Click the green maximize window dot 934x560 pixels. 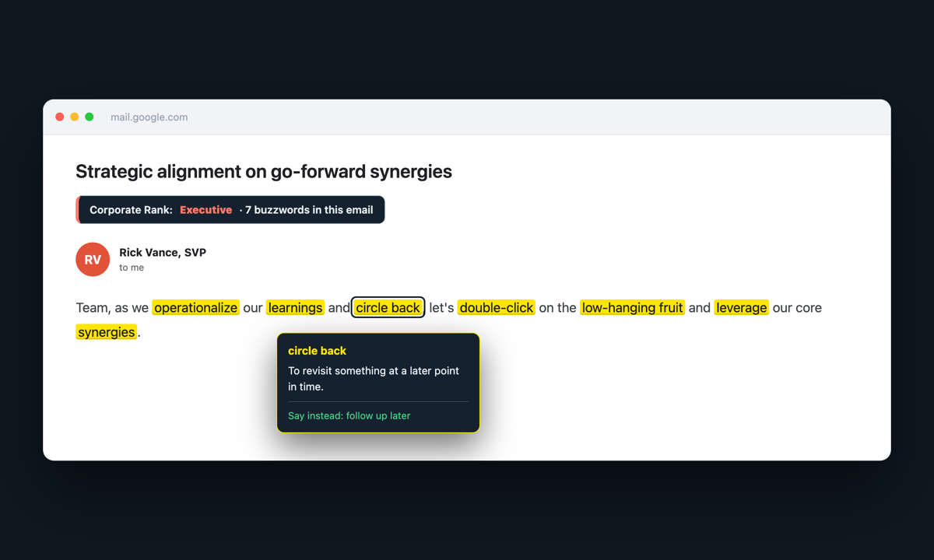(90, 117)
